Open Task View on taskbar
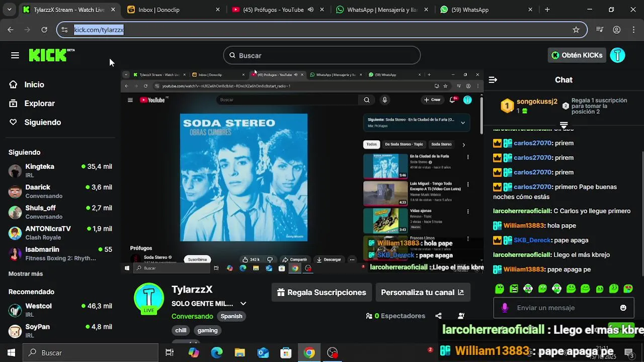Screen dimensions: 644x362 [170, 353]
